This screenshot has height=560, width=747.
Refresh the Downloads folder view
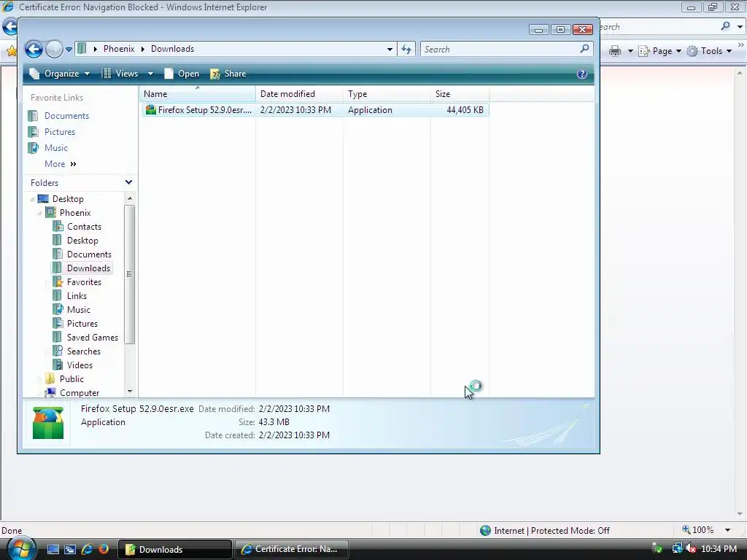pyautogui.click(x=406, y=49)
